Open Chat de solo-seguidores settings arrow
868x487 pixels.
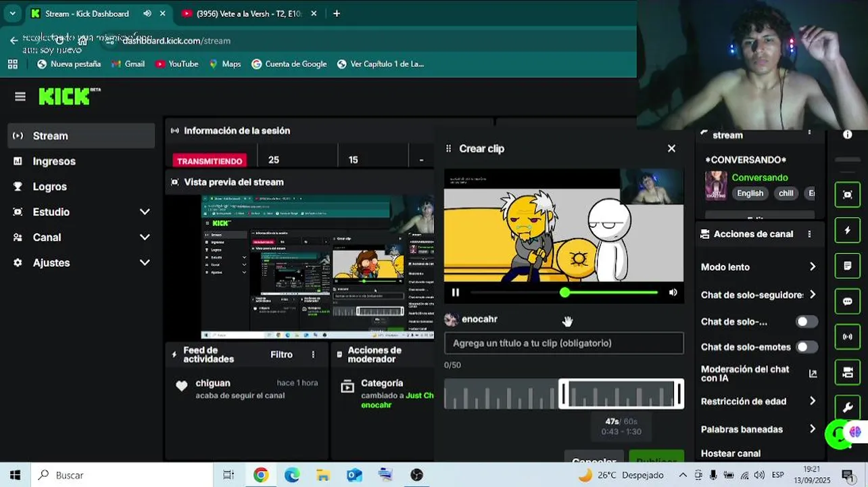point(812,295)
